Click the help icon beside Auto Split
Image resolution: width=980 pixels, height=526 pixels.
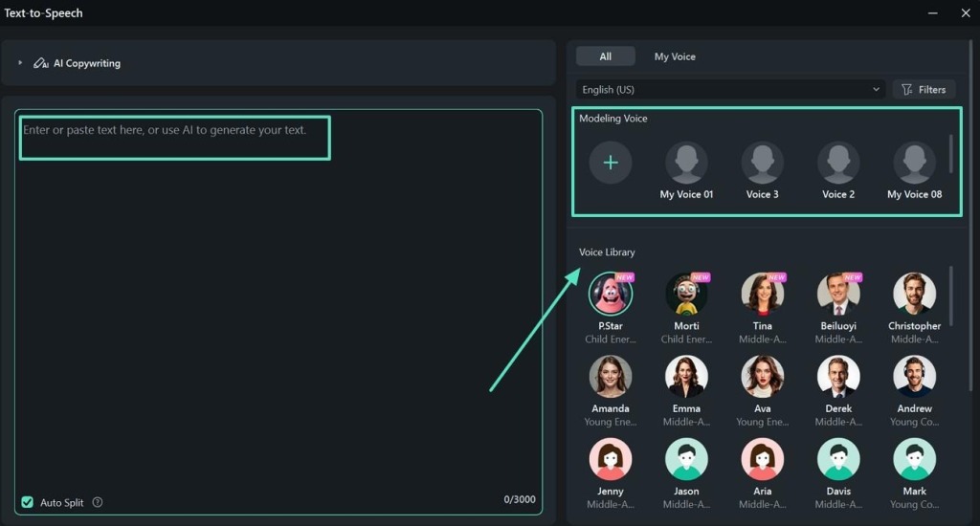click(x=98, y=503)
